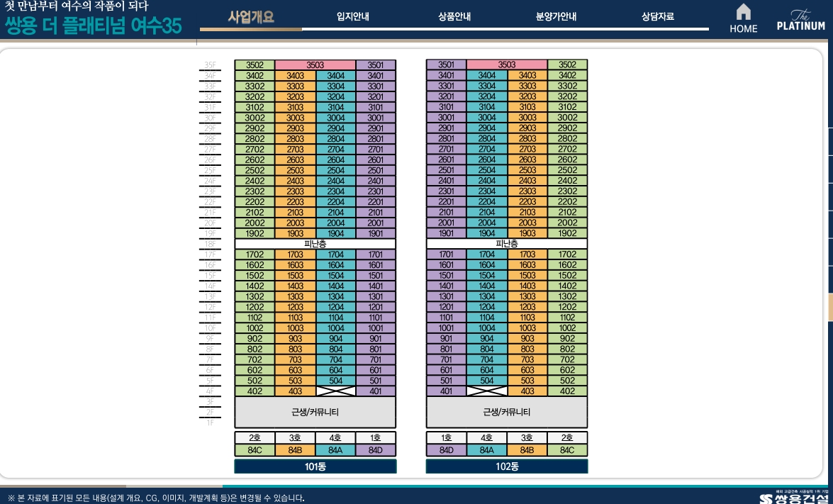Select the 84A type swatch under 101동
Image resolution: width=833 pixels, height=504 pixels.
click(336, 450)
